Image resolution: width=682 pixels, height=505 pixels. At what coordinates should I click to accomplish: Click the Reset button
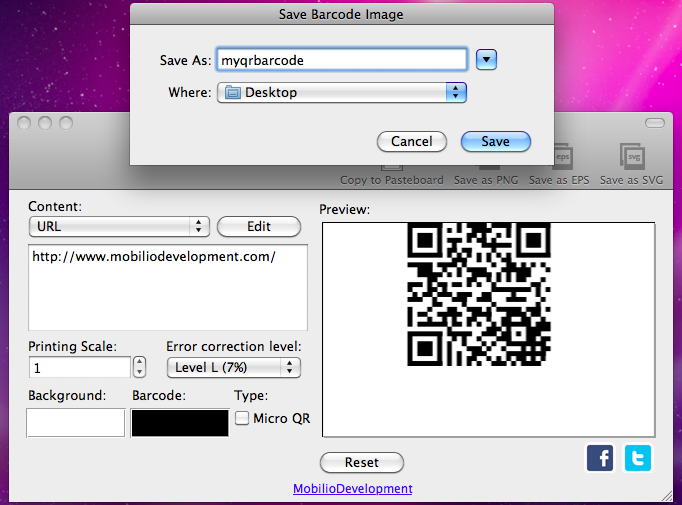pyautogui.click(x=362, y=462)
